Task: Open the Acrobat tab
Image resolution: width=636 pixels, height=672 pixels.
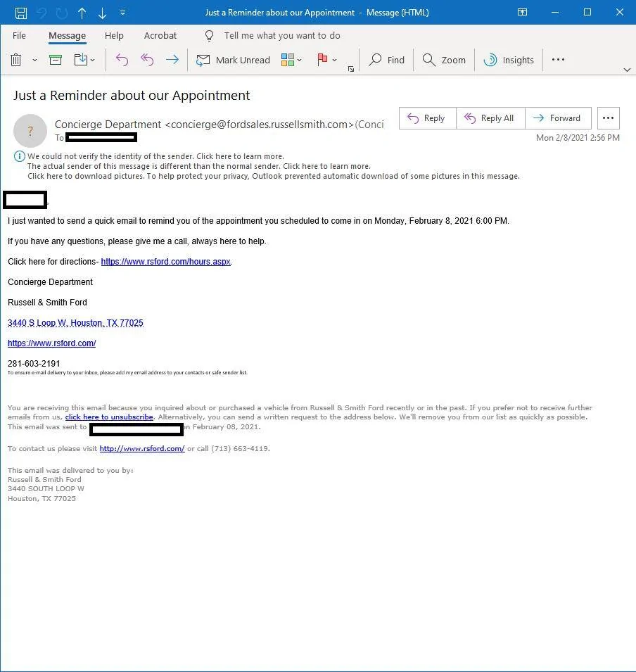Action: (x=160, y=36)
